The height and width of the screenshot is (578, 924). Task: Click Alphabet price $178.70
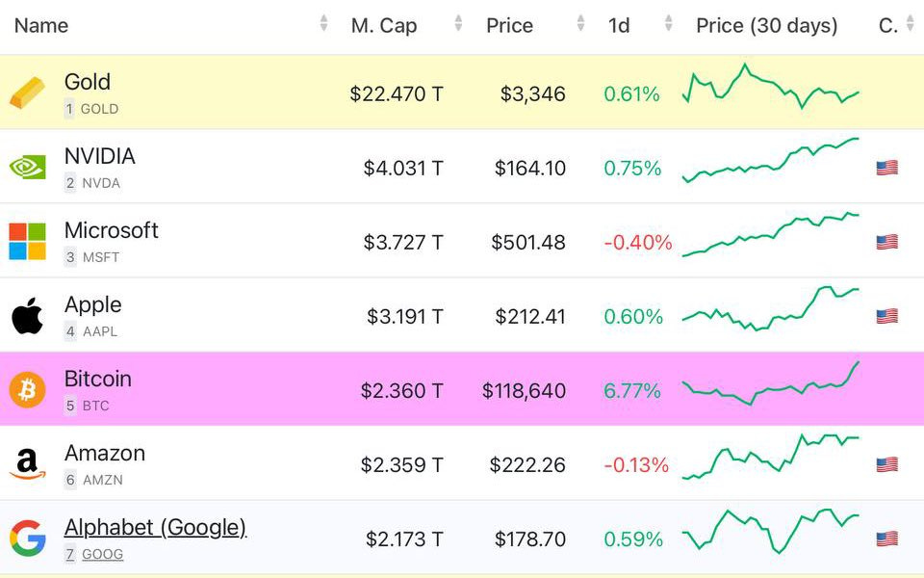point(529,539)
